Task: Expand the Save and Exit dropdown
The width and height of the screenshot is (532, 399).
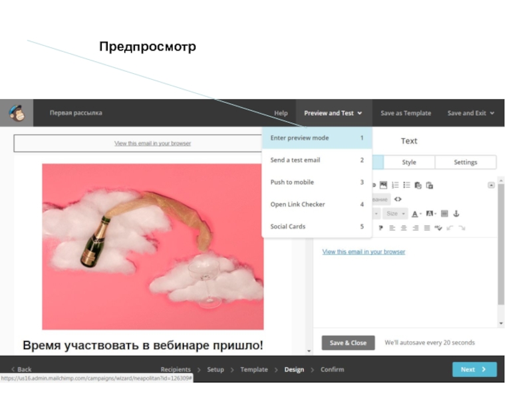Action: (471, 113)
